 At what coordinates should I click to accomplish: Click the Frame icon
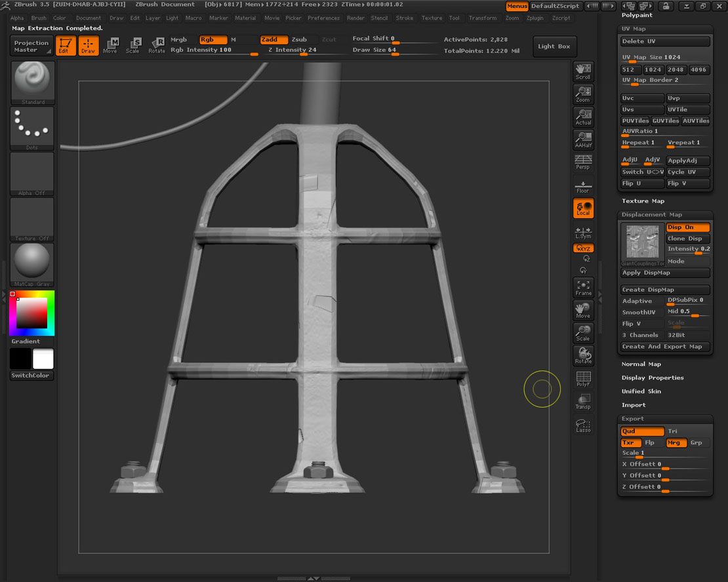pyautogui.click(x=583, y=287)
